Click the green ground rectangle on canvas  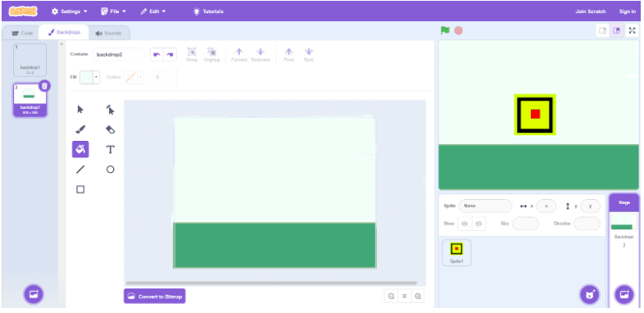click(274, 245)
